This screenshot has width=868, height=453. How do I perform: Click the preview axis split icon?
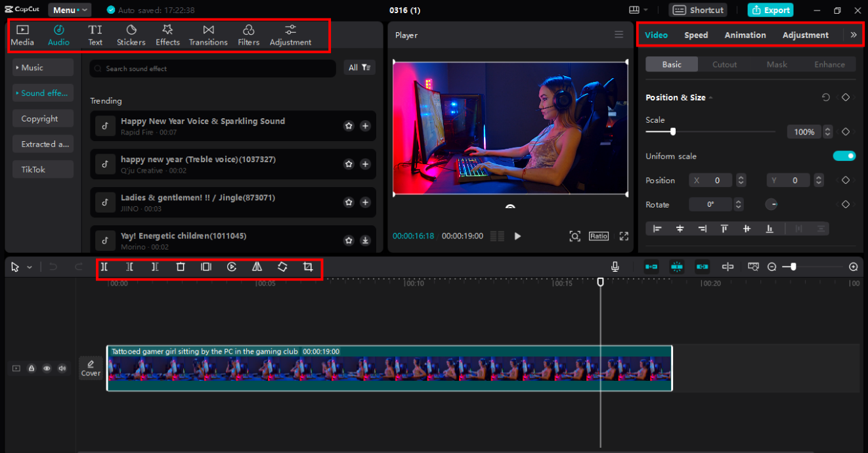click(727, 267)
